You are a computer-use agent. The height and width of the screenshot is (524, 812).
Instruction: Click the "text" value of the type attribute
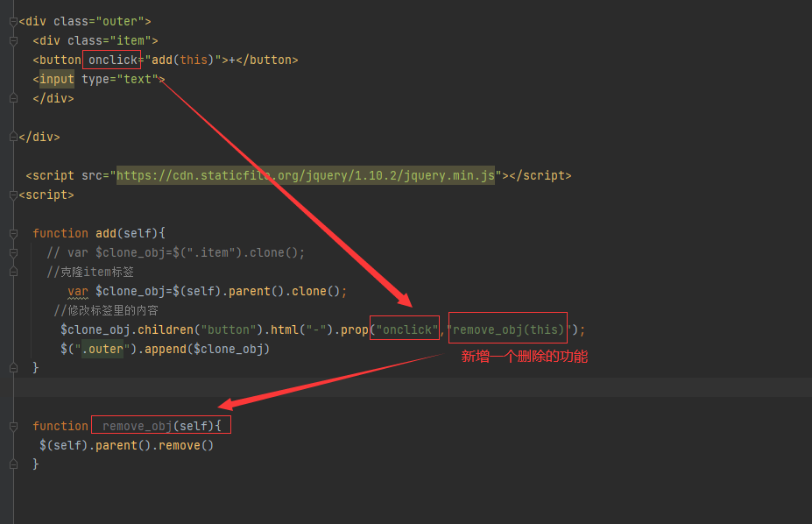tap(138, 79)
